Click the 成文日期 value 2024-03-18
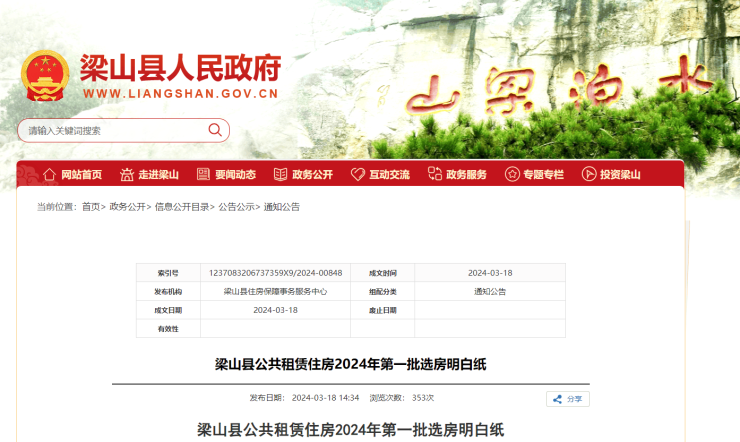Screen dimensions: 740x442 276,310
